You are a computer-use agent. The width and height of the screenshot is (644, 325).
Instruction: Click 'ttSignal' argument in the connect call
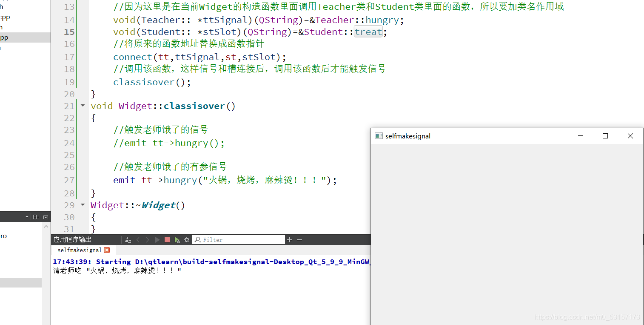click(x=197, y=57)
